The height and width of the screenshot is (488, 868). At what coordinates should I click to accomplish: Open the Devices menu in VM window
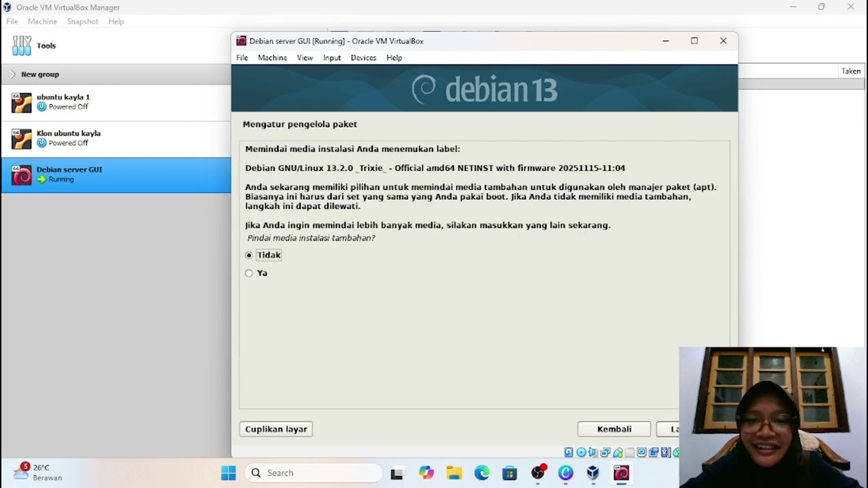coord(363,58)
